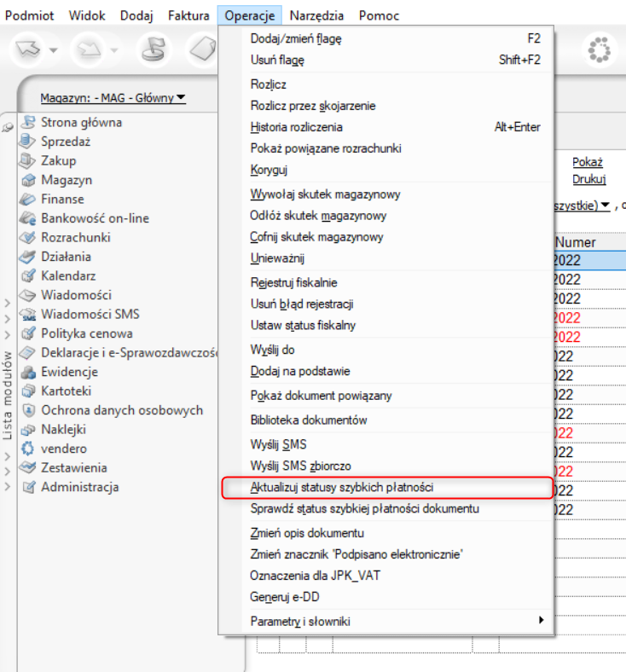Open the Faktura menu
The height and width of the screenshot is (672, 626).
[188, 15]
